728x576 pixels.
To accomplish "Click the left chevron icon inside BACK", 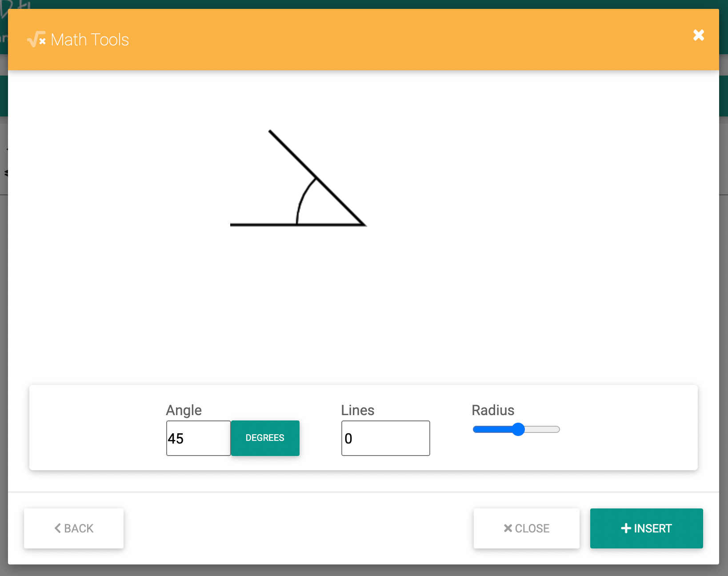I will click(x=58, y=528).
